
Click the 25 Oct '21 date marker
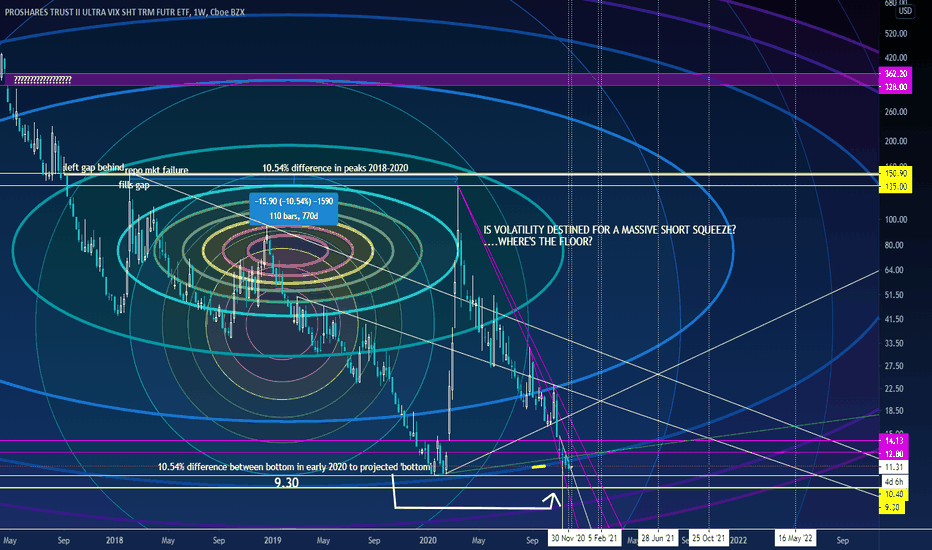(709, 539)
